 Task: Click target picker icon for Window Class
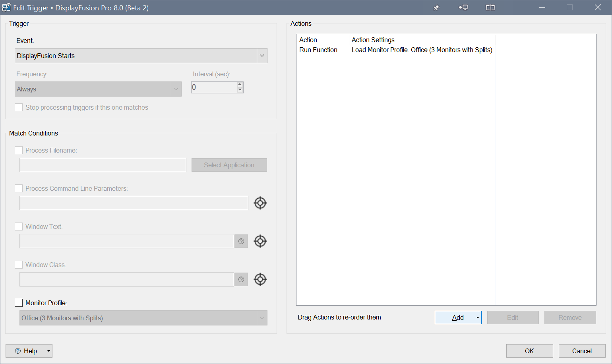pyautogui.click(x=260, y=279)
